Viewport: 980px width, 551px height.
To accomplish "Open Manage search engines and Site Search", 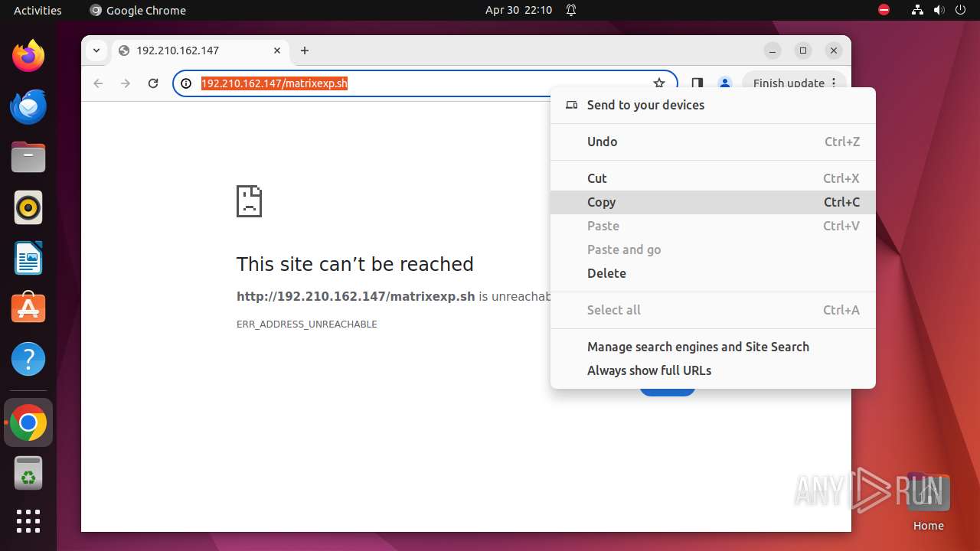I will click(713, 347).
